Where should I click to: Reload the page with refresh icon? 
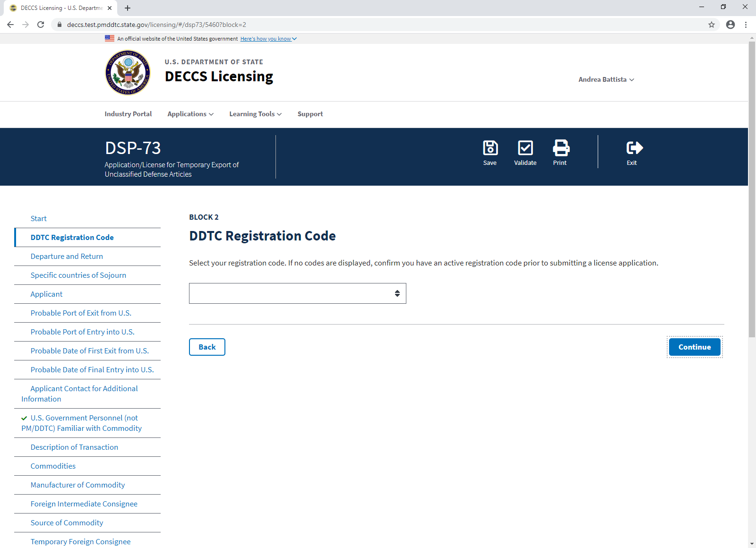point(41,25)
